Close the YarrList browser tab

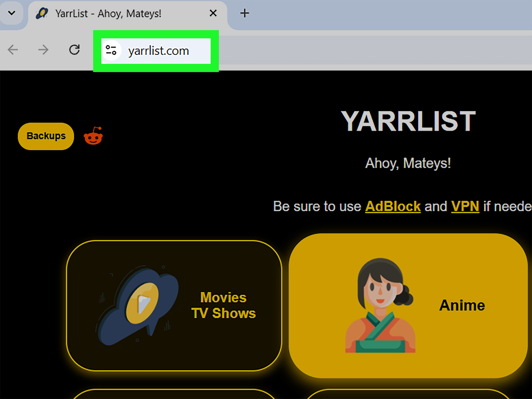tap(213, 13)
